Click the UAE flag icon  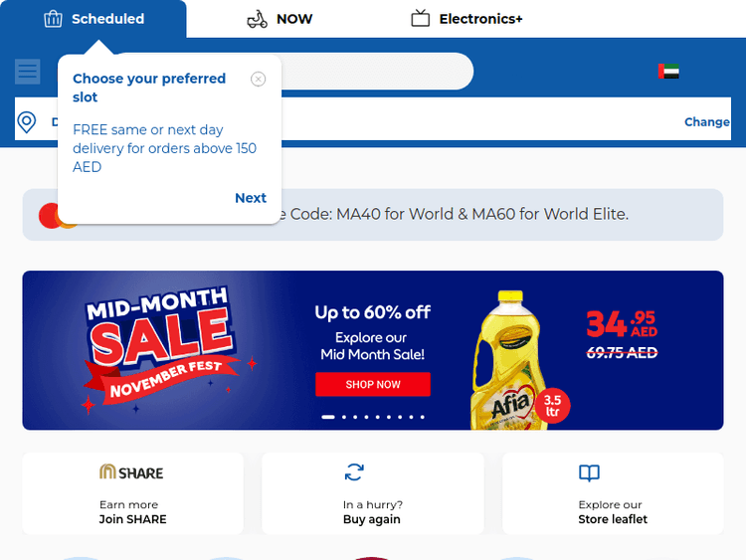click(x=668, y=72)
